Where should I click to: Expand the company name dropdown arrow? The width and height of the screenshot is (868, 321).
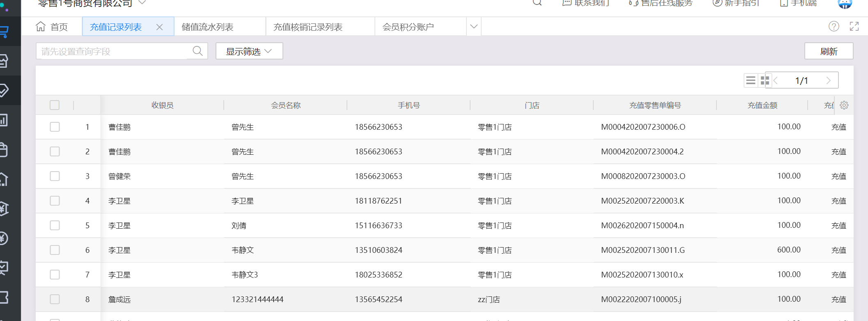142,3
